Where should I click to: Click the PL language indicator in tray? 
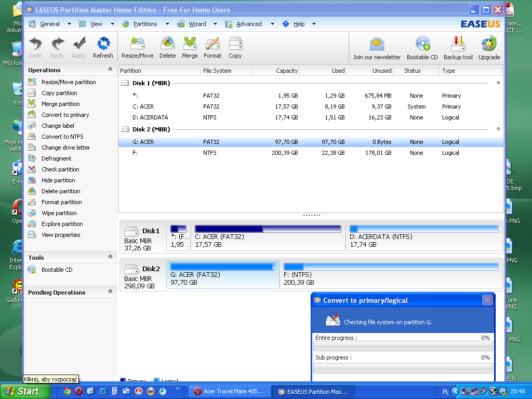click(445, 392)
